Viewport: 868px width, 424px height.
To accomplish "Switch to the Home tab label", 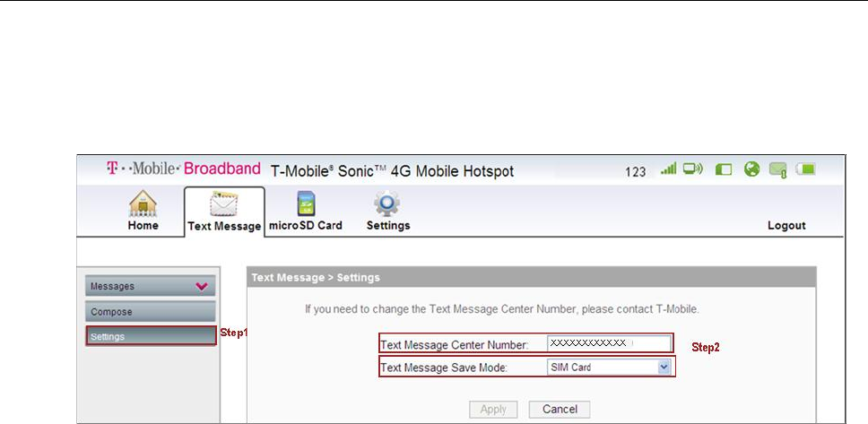I will (x=143, y=225).
